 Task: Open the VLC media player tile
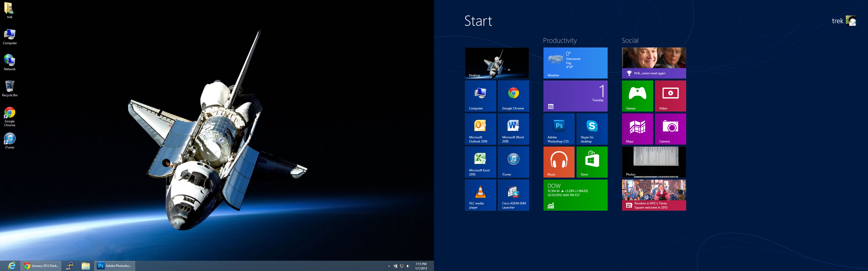pos(480,195)
